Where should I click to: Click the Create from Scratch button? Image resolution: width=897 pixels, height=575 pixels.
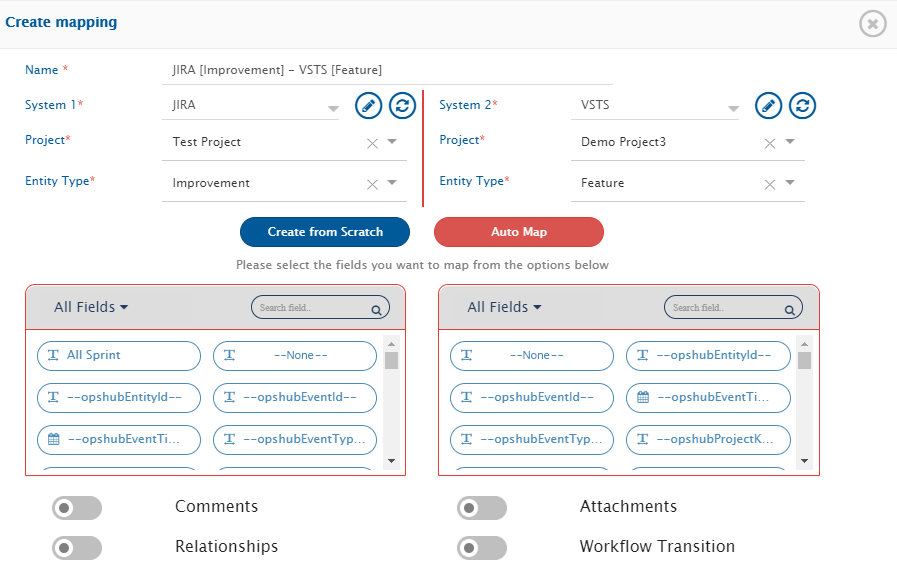[325, 232]
